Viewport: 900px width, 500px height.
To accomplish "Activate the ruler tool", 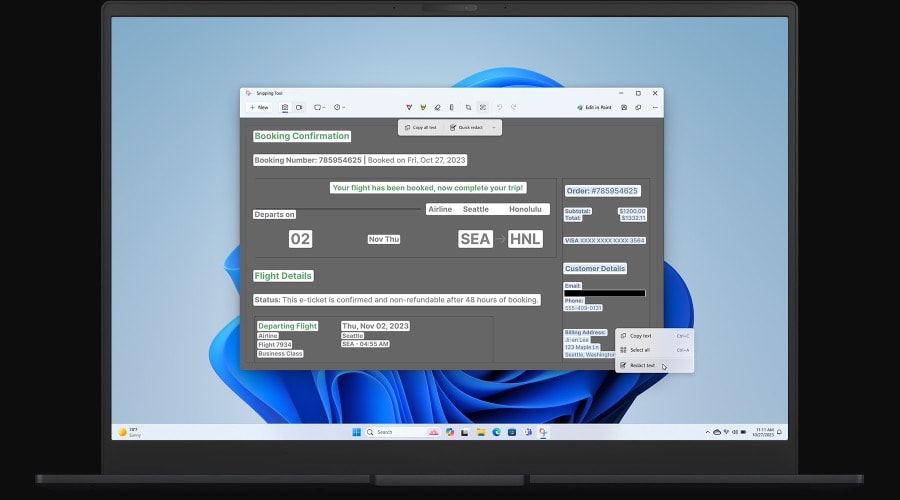I will 452,107.
